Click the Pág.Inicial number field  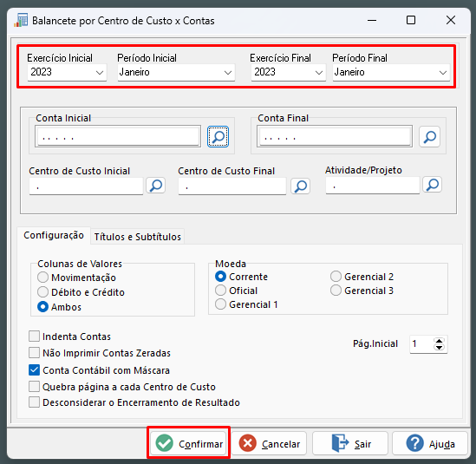(421, 344)
